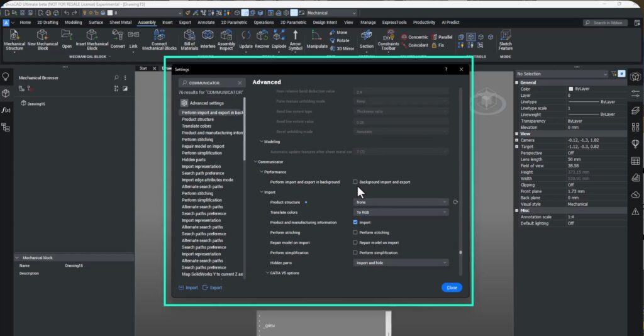Activate the Manipulate tool
The width and height of the screenshot is (644, 336).
point(317,39)
